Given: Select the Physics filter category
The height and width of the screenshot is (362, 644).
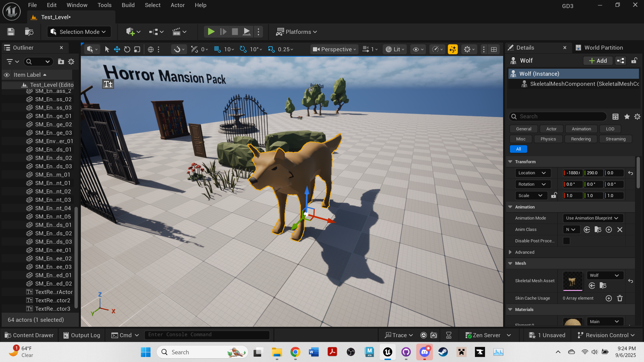Looking at the screenshot, I should coord(548,139).
